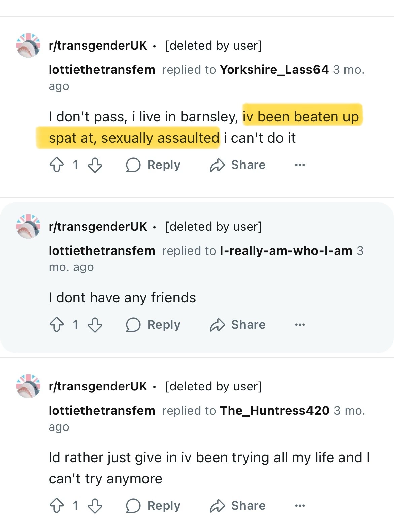
Task: Reply to the comment about barnsley
Action: tap(153, 165)
